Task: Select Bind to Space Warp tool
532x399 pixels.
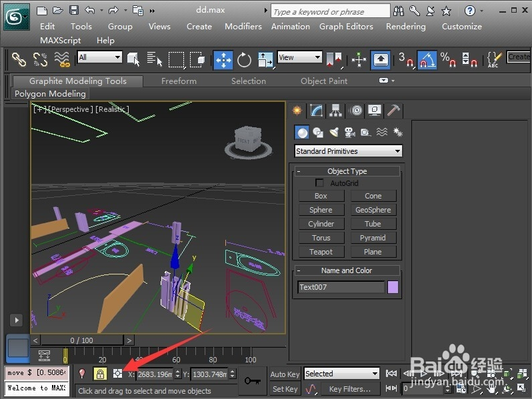Action: click(x=62, y=60)
